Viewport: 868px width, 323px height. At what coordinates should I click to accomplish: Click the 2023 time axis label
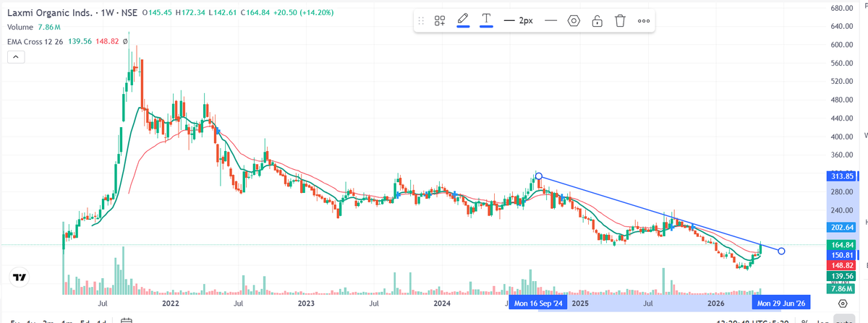point(306,303)
